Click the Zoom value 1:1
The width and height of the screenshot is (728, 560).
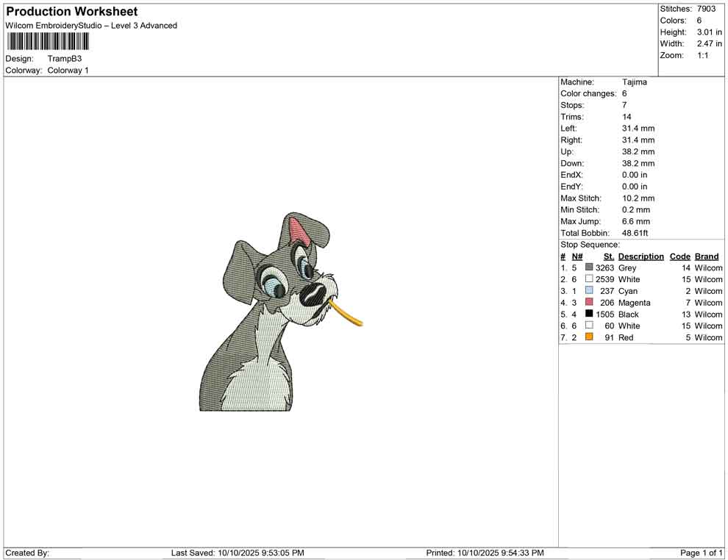702,55
